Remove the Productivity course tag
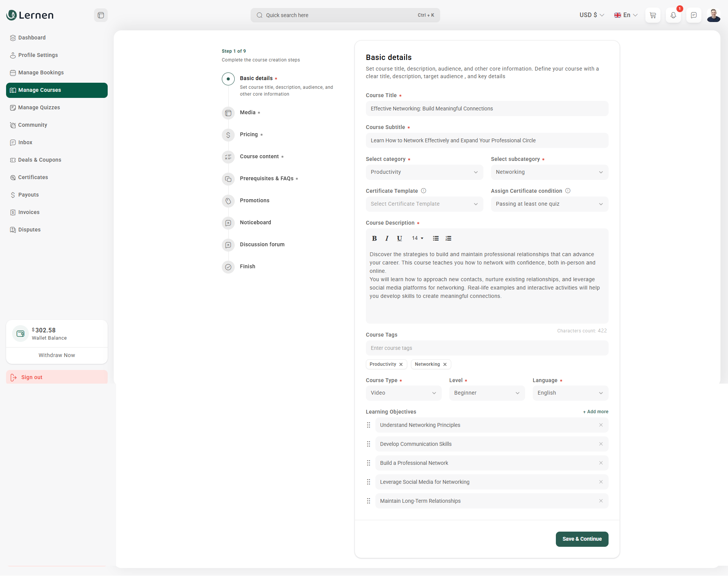This screenshot has height=576, width=728. click(401, 364)
